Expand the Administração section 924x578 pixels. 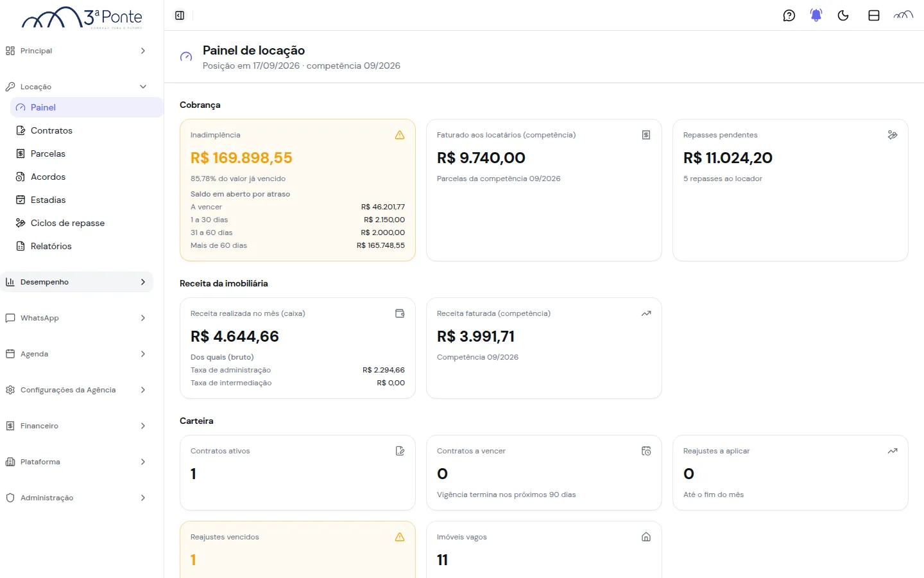click(x=77, y=498)
